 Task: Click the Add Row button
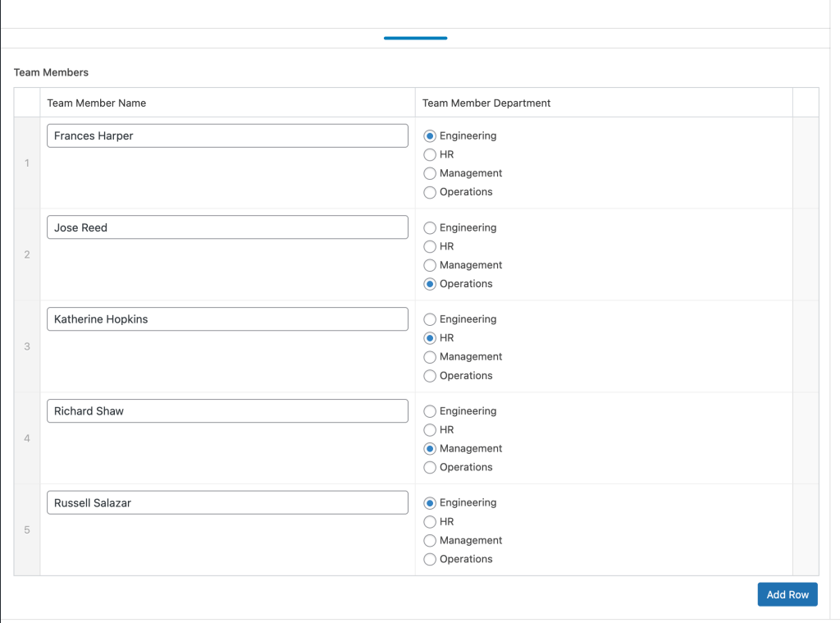787,594
